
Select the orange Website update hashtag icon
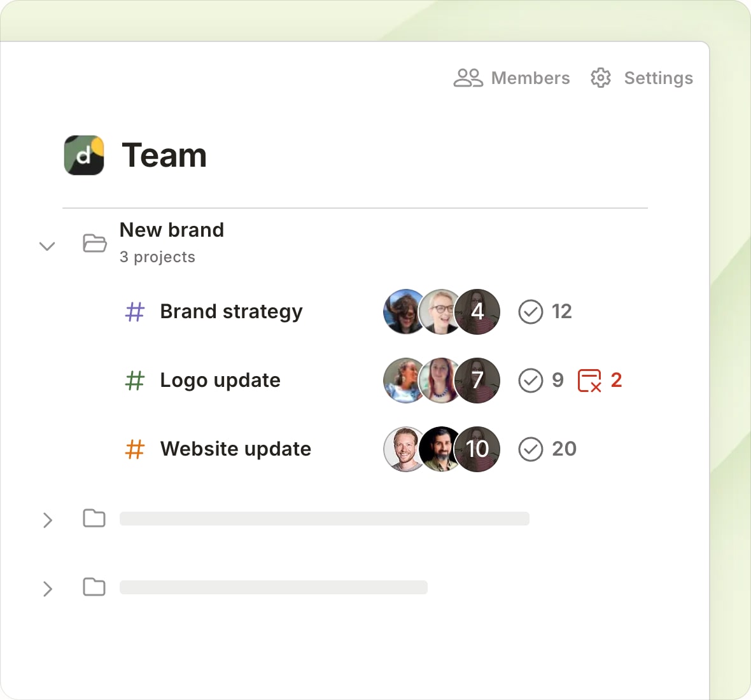coord(134,449)
